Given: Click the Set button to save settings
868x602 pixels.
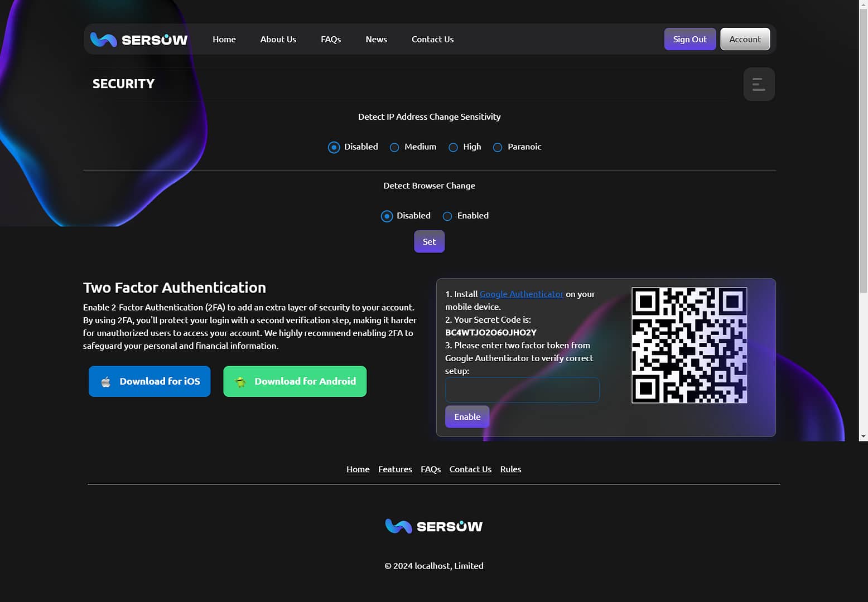Looking at the screenshot, I should (429, 241).
